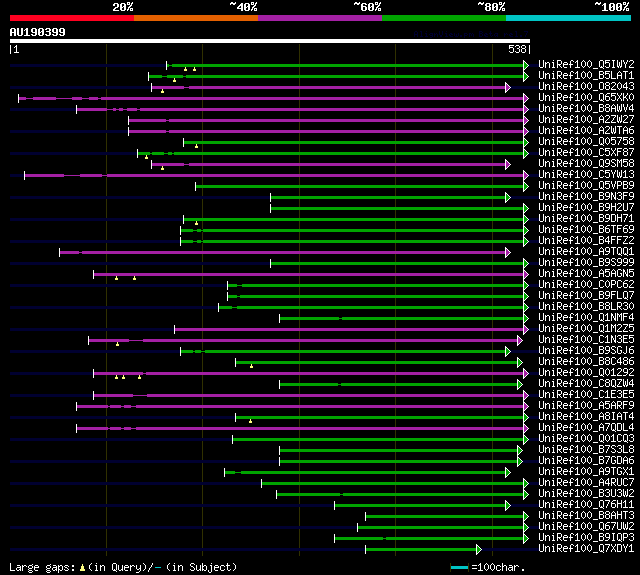Select the UniRef100_Q9SM58 label
This screenshot has height=575, width=640.
tap(586, 164)
